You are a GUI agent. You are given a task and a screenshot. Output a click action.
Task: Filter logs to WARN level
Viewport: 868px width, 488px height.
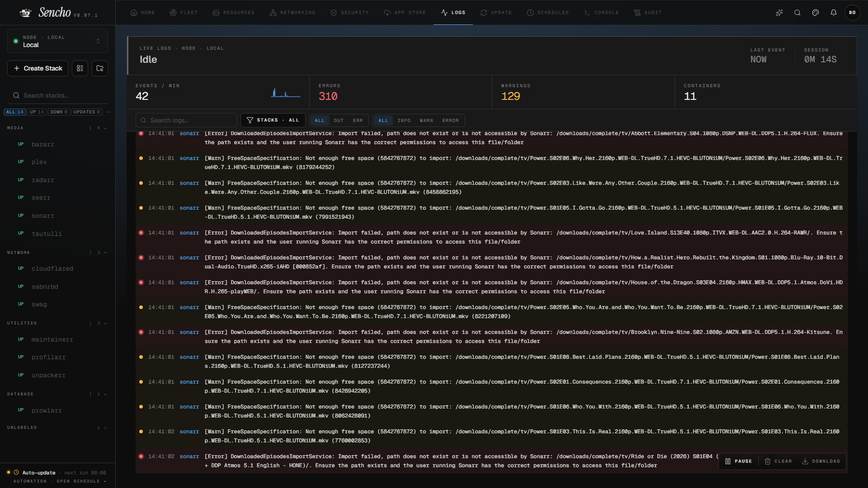coord(426,121)
